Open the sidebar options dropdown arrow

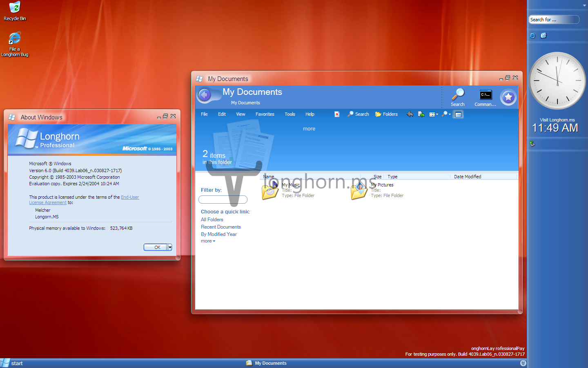[584, 5]
